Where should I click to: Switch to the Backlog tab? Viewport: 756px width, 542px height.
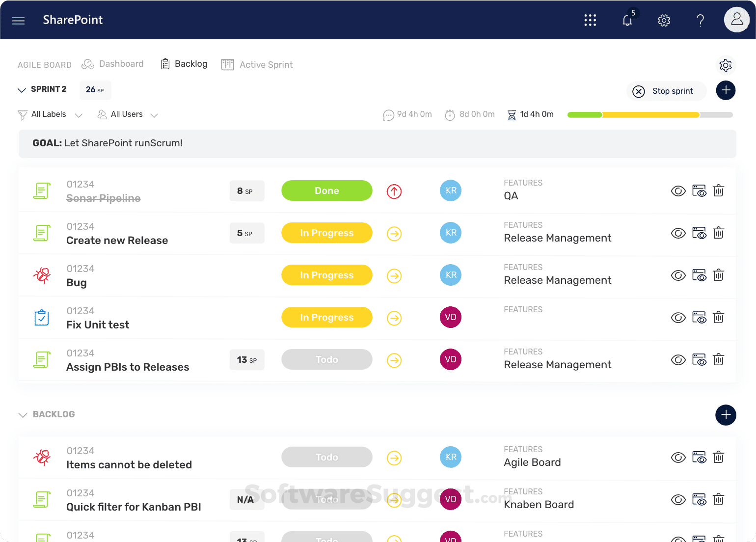184,64
